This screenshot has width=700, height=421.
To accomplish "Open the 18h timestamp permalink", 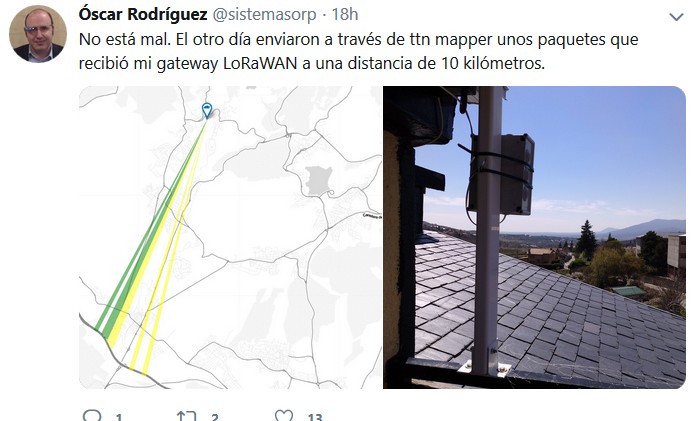I will pyautogui.click(x=345, y=14).
